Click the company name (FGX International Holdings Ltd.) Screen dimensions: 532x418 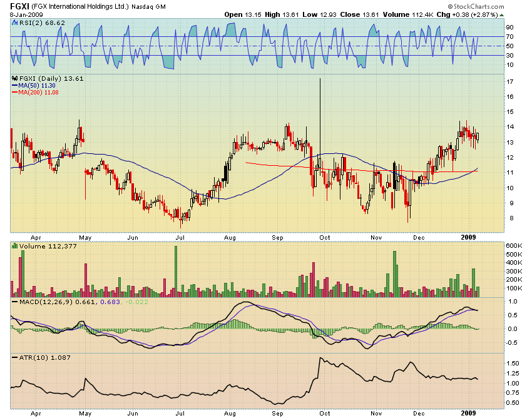click(x=80, y=6)
